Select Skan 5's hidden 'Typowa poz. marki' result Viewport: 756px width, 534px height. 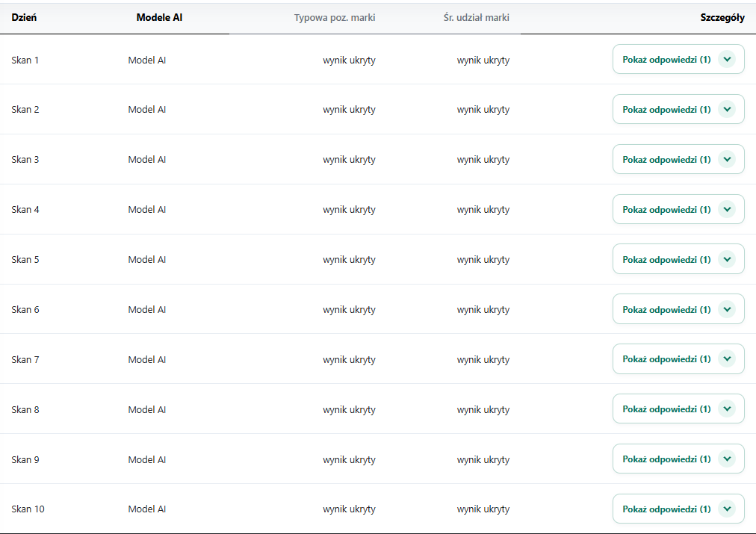[349, 260]
